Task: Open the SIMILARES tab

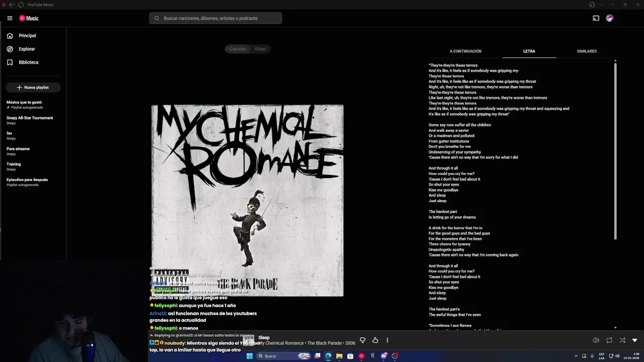Action: tap(587, 51)
